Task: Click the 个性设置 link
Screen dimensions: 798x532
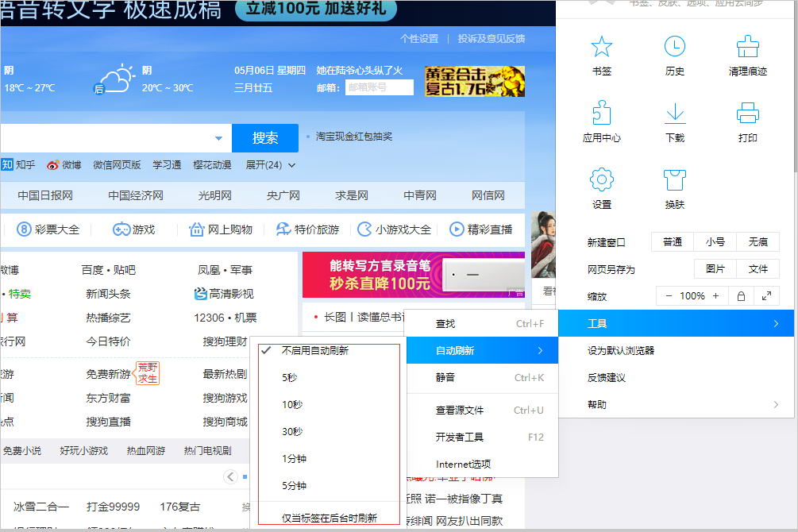Action: click(x=419, y=39)
